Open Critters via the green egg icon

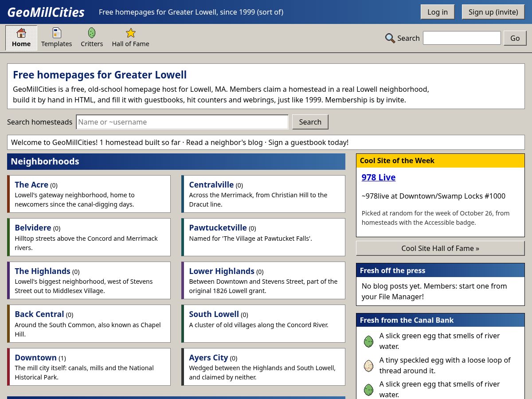point(92,33)
